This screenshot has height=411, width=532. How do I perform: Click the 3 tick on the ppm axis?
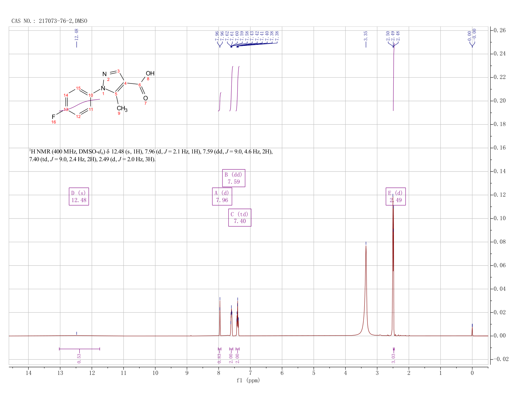[x=377, y=373]
